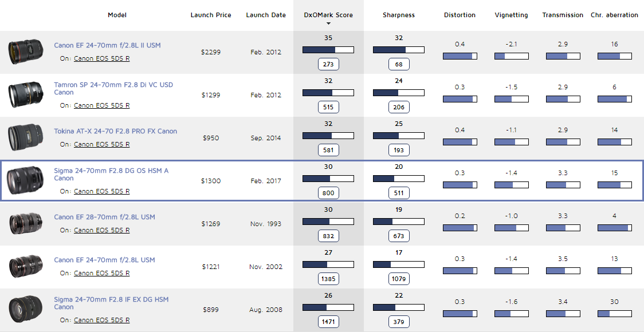644x332 pixels.
Task: Click the DxOMark score bar for Tamron lens
Action: click(328, 93)
